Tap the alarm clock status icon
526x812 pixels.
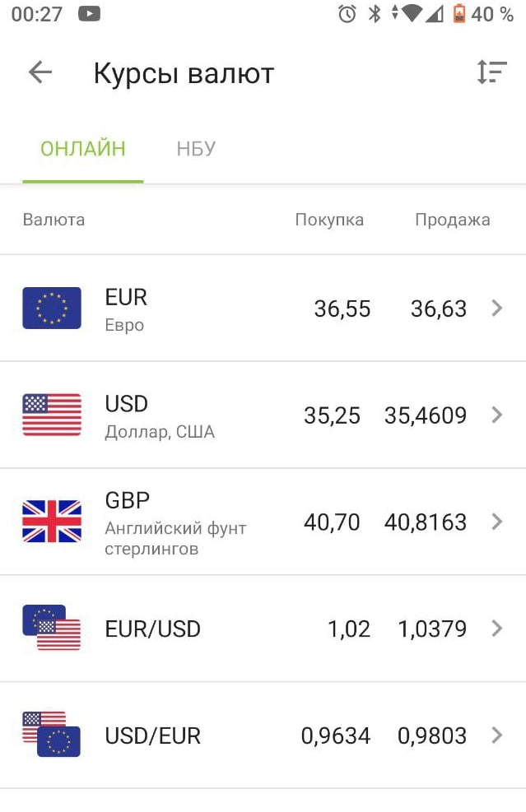point(347,14)
